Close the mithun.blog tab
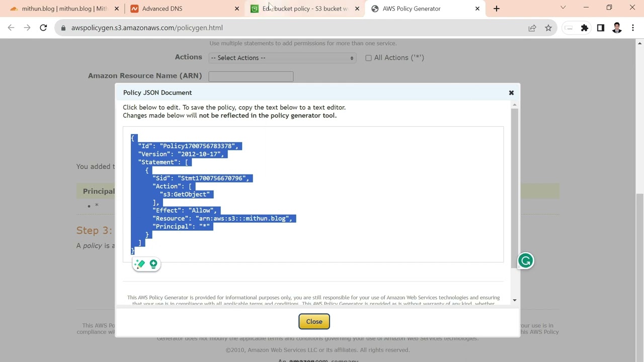This screenshot has height=362, width=644. click(x=117, y=9)
